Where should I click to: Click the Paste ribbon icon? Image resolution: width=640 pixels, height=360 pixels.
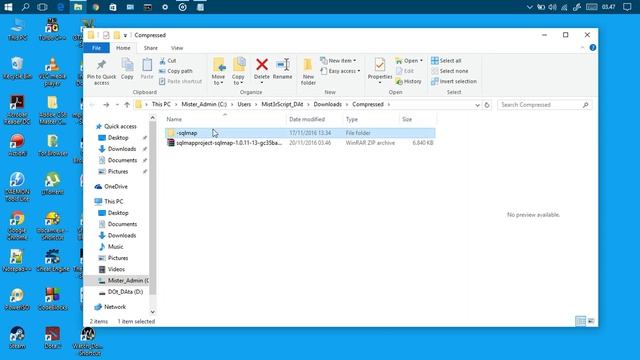[147, 69]
